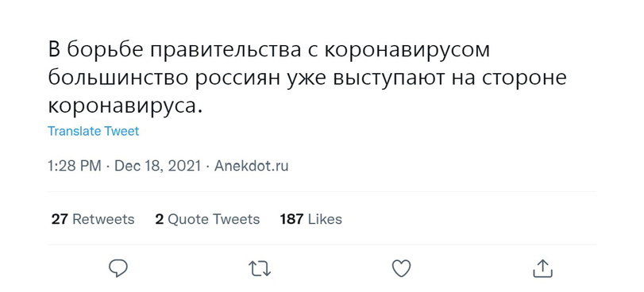The height and width of the screenshot is (292, 644).
Task: Click the reply speech bubble icon
Action: (118, 268)
